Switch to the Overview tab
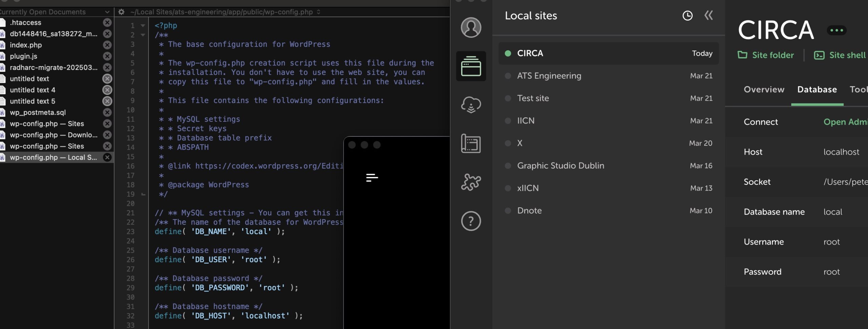The width and height of the screenshot is (868, 329). (764, 90)
